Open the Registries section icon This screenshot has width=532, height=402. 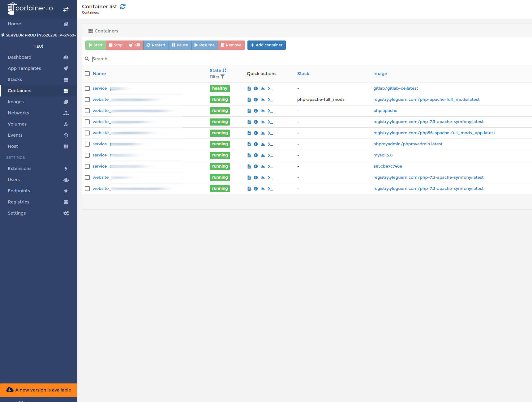coord(66,202)
